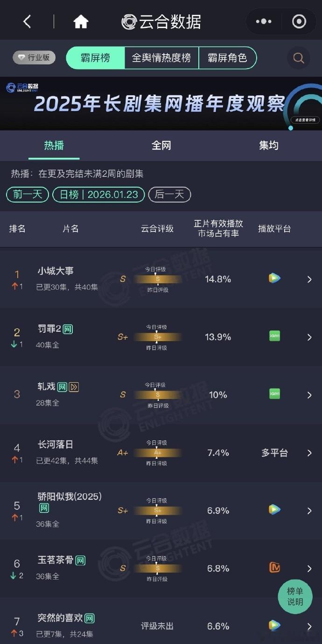
Task: Click the home icon in the header
Action: click(x=80, y=21)
